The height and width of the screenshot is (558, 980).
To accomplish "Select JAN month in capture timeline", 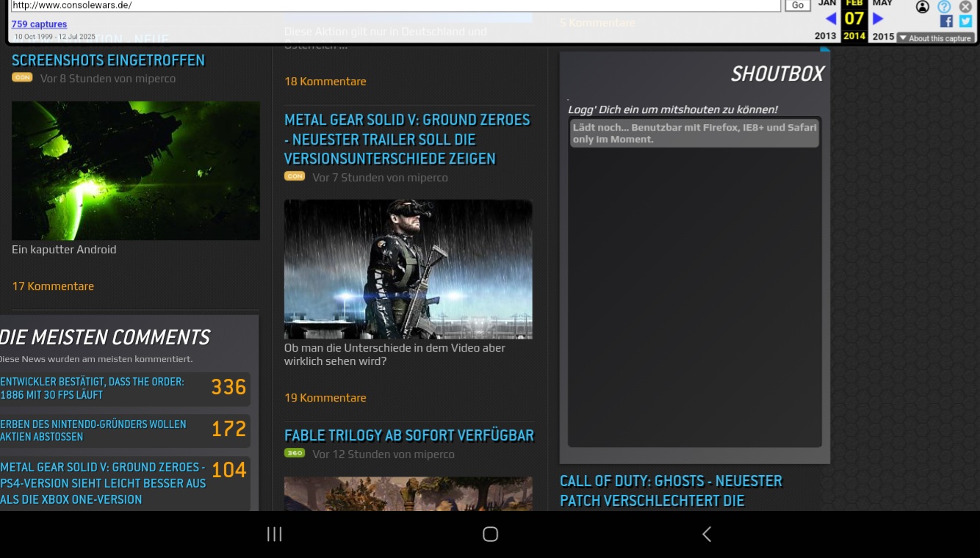I will [827, 4].
